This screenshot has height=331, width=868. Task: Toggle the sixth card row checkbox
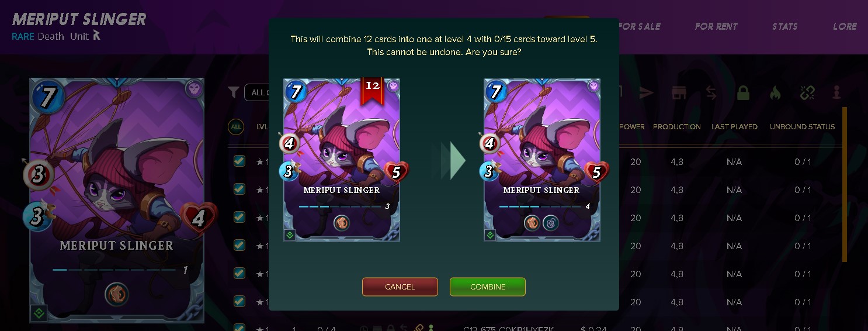(239, 301)
